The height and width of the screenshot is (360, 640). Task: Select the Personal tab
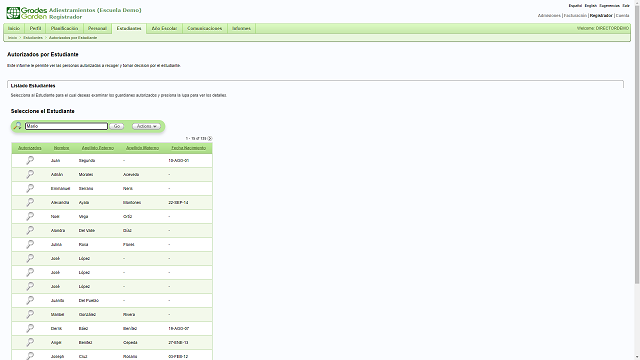[x=97, y=28]
